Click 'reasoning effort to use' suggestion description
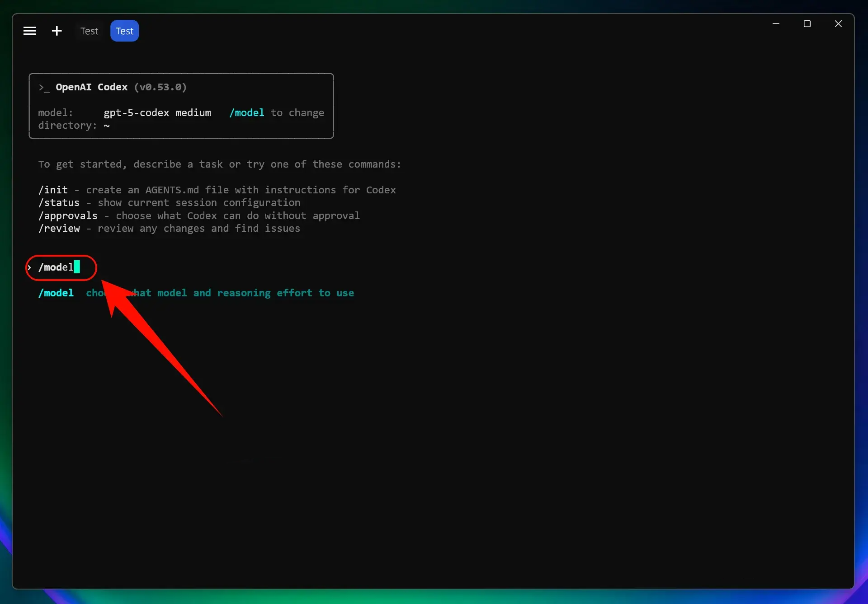 click(x=286, y=293)
